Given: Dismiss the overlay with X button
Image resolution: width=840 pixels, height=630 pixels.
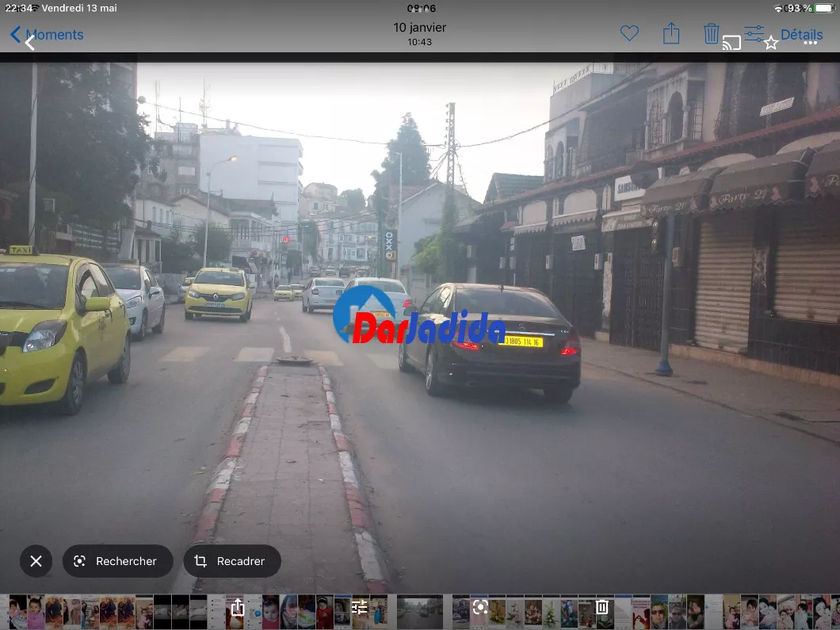Looking at the screenshot, I should 36,561.
